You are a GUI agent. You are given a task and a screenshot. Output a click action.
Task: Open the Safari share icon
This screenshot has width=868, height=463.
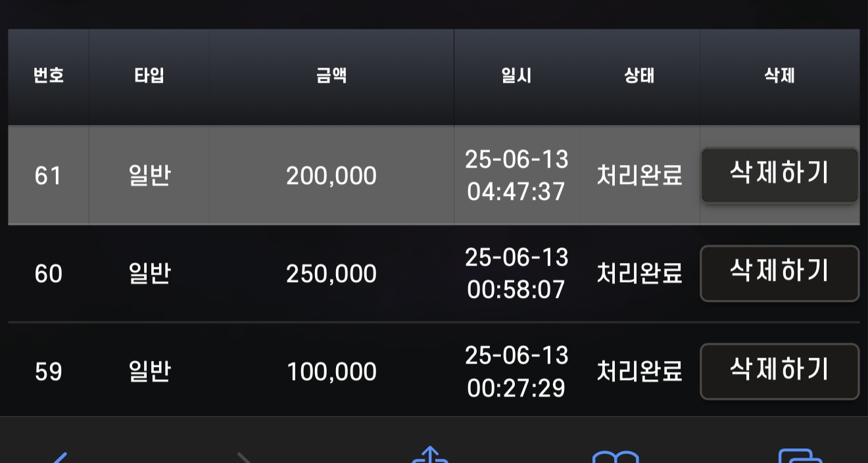429,454
